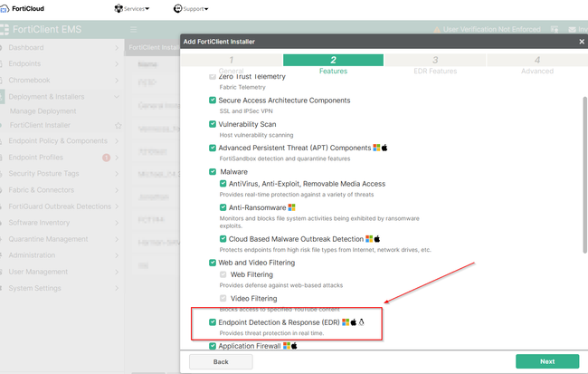Screen dimensions: 588x374
Task: Toggle the Anti-Ransomware checkbox
Action: click(x=223, y=207)
